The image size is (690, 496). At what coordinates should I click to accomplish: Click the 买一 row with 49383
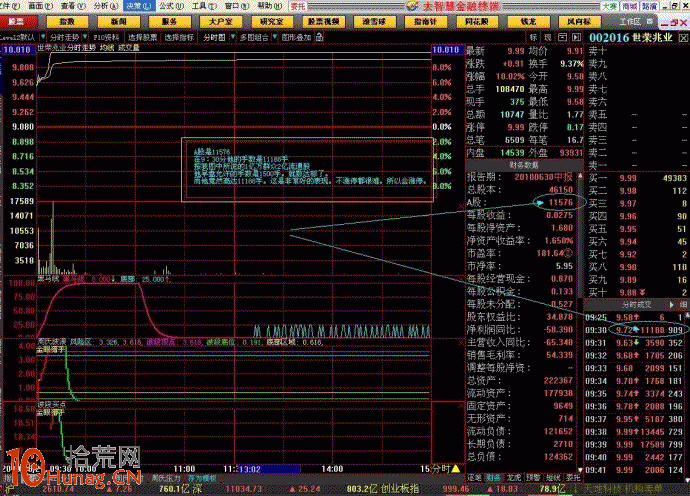[637, 178]
